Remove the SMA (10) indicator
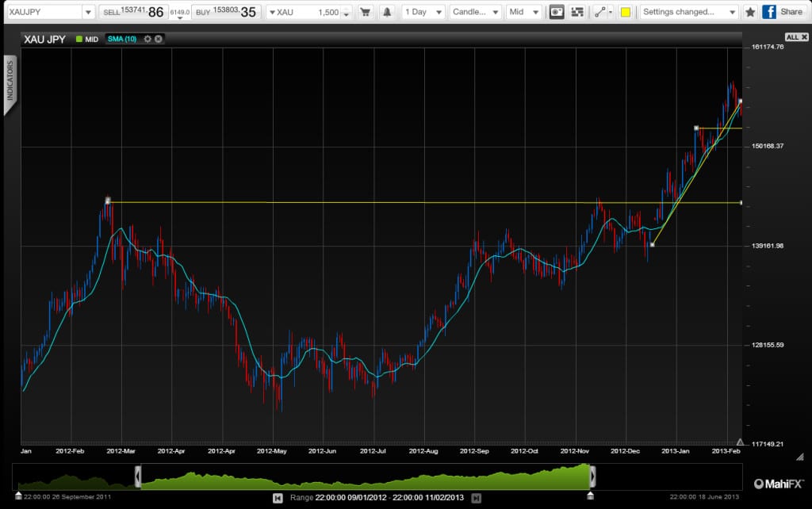Image resolution: width=812 pixels, height=509 pixels. pos(159,39)
